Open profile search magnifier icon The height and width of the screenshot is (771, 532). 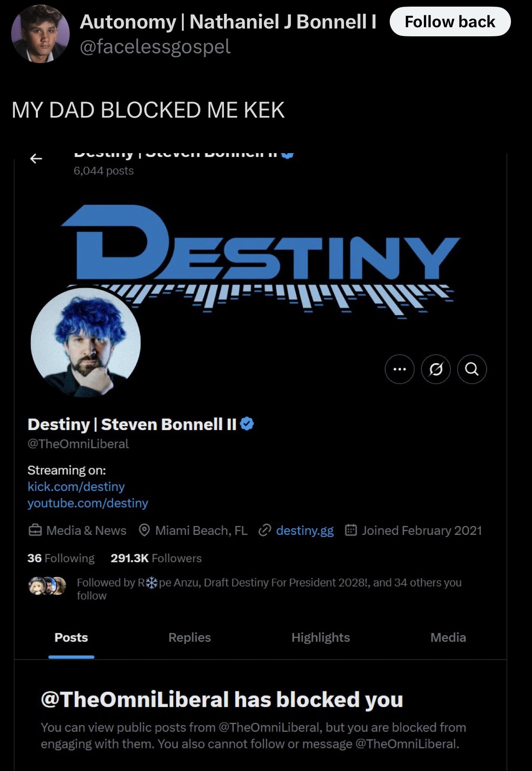click(472, 369)
